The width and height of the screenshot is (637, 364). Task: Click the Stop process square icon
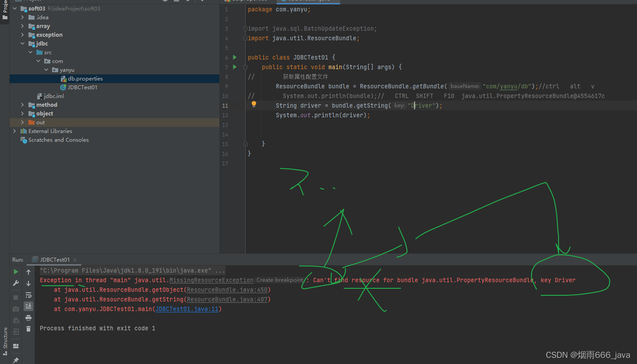coord(16,297)
